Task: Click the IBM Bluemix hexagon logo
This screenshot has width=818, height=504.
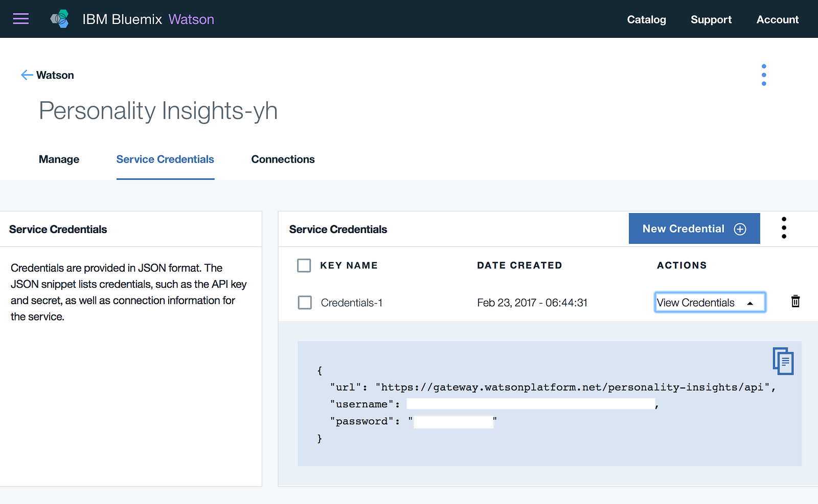Action: tap(60, 19)
